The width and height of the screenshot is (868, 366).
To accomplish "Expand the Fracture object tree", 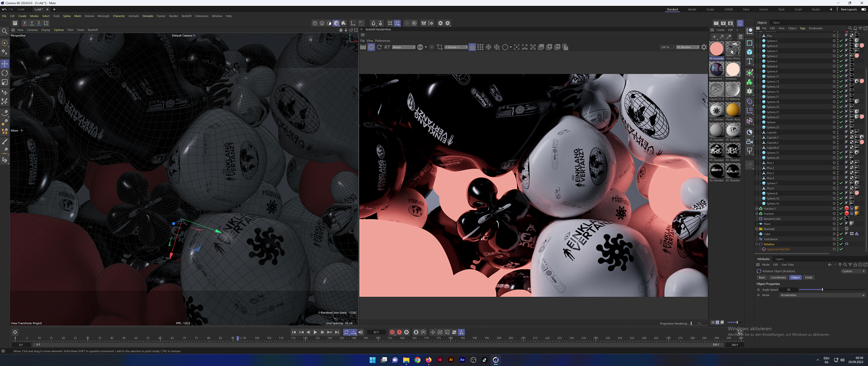I will click(757, 214).
